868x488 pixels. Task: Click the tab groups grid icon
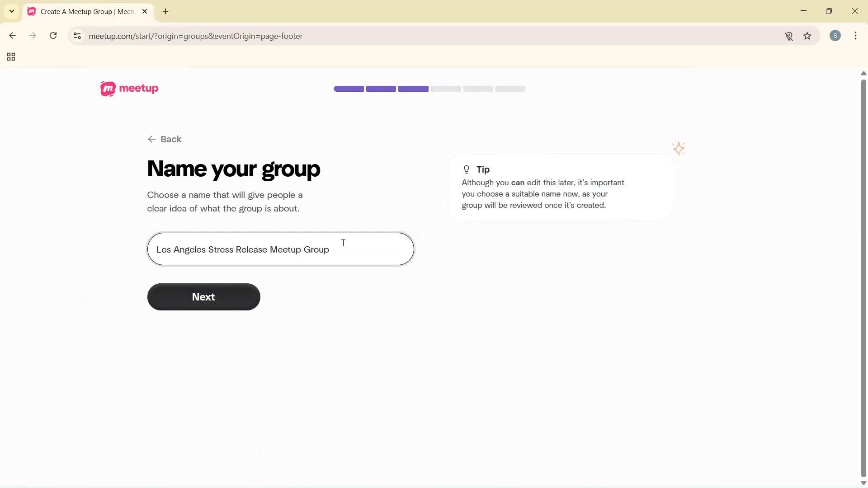point(10,56)
